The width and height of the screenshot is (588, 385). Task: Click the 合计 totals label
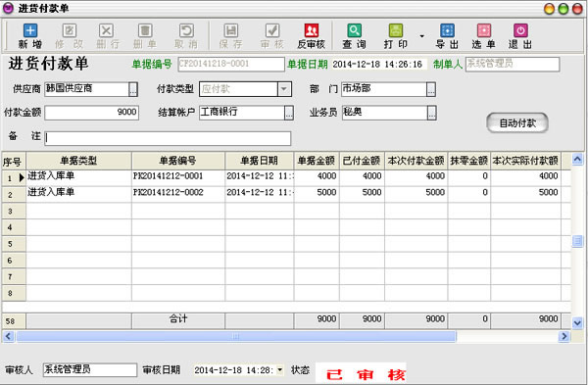pyautogui.click(x=178, y=319)
